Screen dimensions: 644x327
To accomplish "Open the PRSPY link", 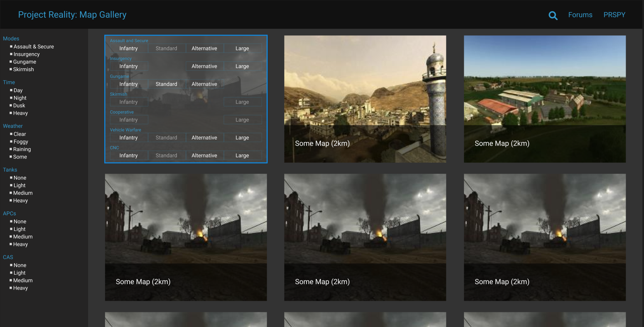I will point(614,15).
